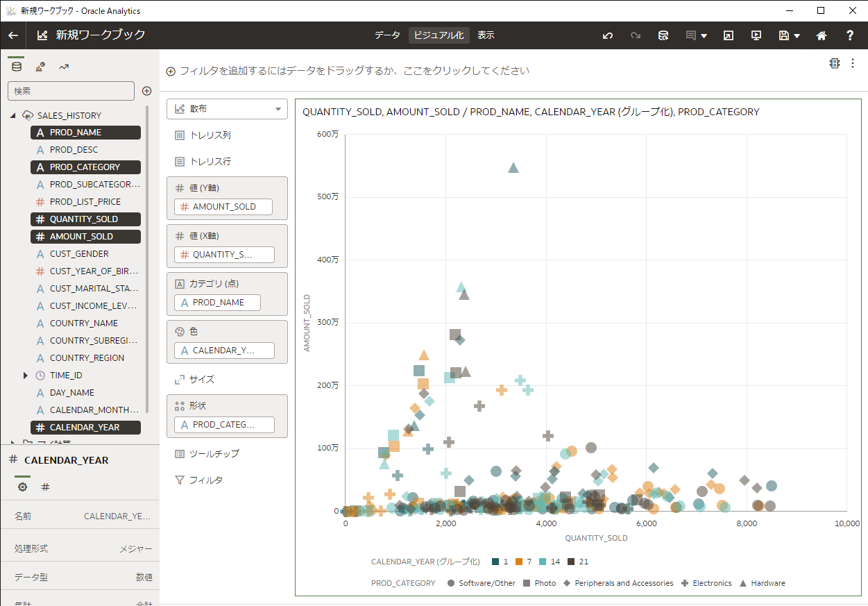Open the 散布 chart type dropdown
The height and width of the screenshot is (606, 868).
[x=227, y=109]
